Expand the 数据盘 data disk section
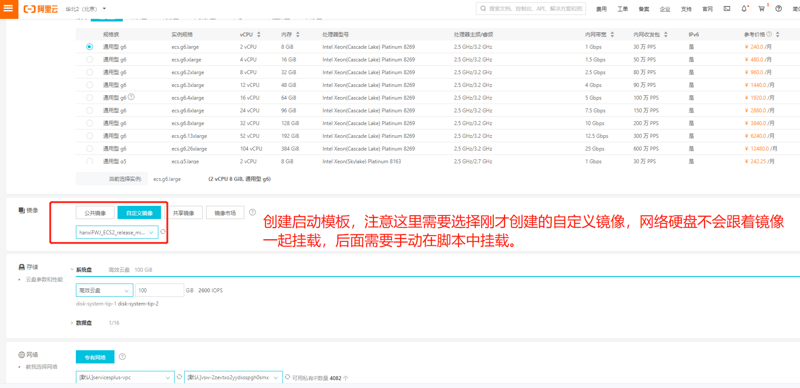The width and height of the screenshot is (800, 388). [x=71, y=323]
